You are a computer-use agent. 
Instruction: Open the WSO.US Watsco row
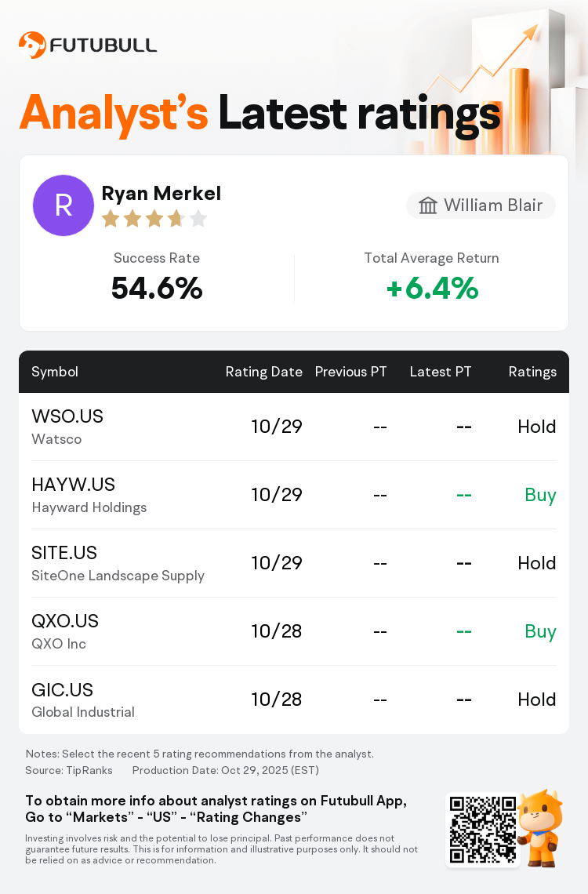pos(294,427)
